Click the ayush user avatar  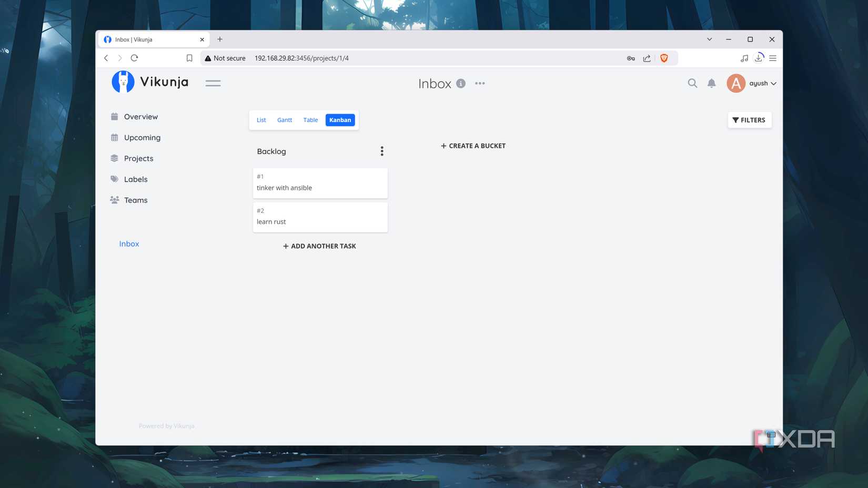(736, 83)
